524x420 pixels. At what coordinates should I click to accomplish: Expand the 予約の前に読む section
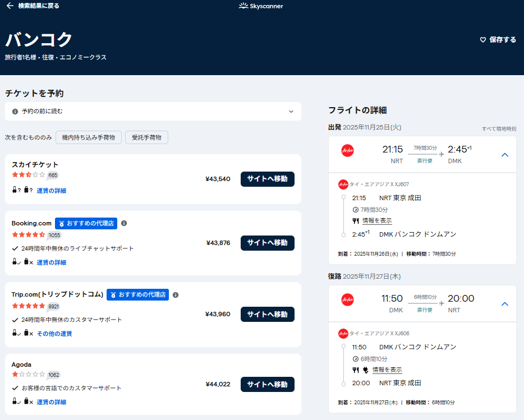291,111
